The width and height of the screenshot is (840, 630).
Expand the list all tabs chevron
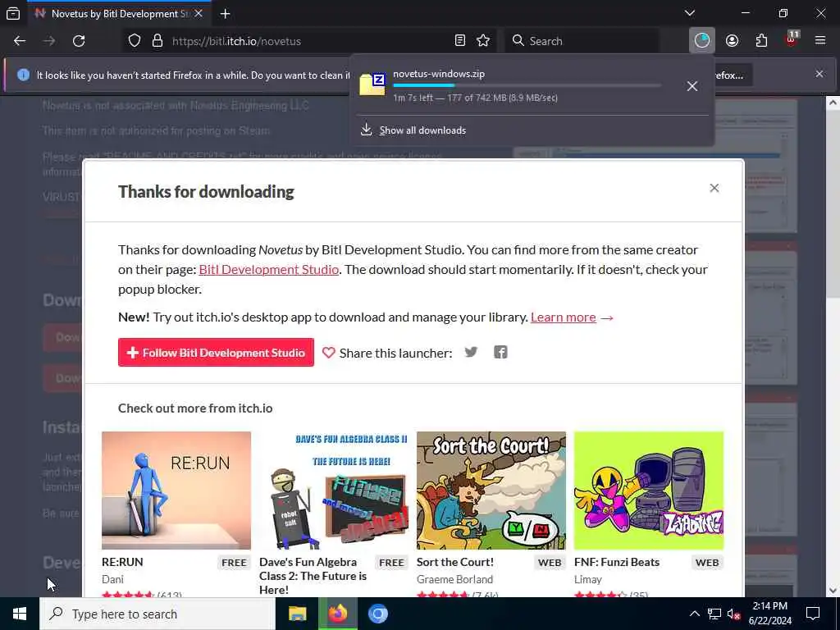point(689,13)
